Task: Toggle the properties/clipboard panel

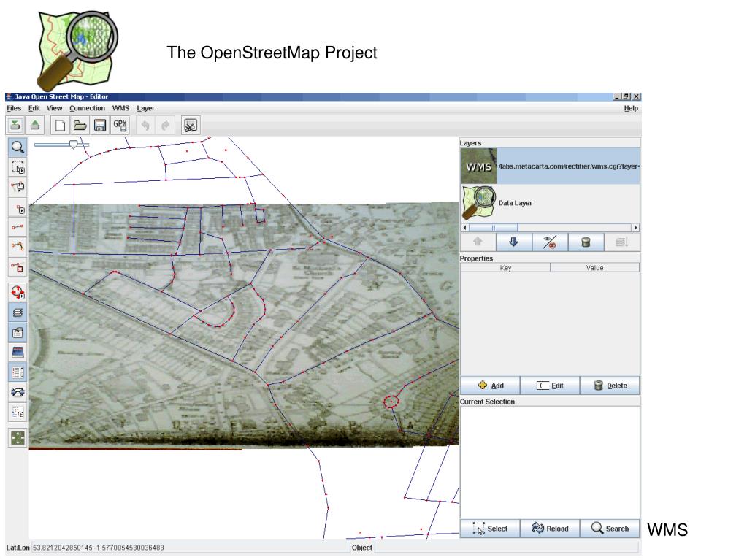Action: coord(18,332)
